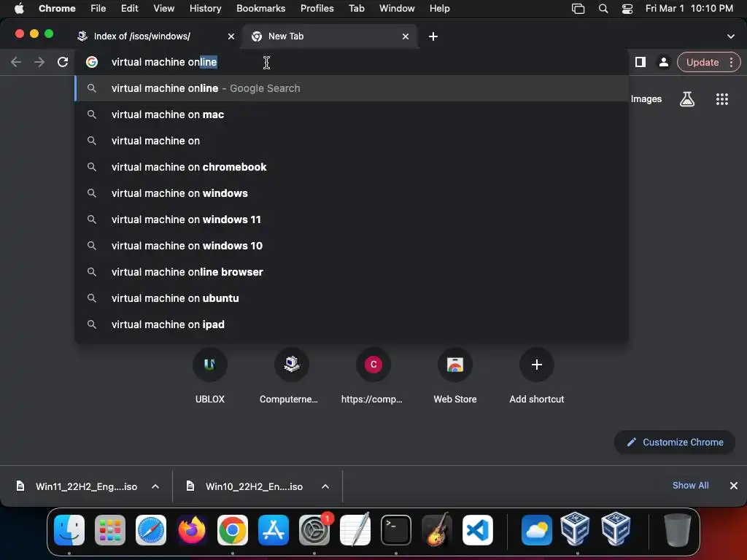The height and width of the screenshot is (560, 747).
Task: Choose suggestion virtual machine online browser
Action: tap(352, 271)
